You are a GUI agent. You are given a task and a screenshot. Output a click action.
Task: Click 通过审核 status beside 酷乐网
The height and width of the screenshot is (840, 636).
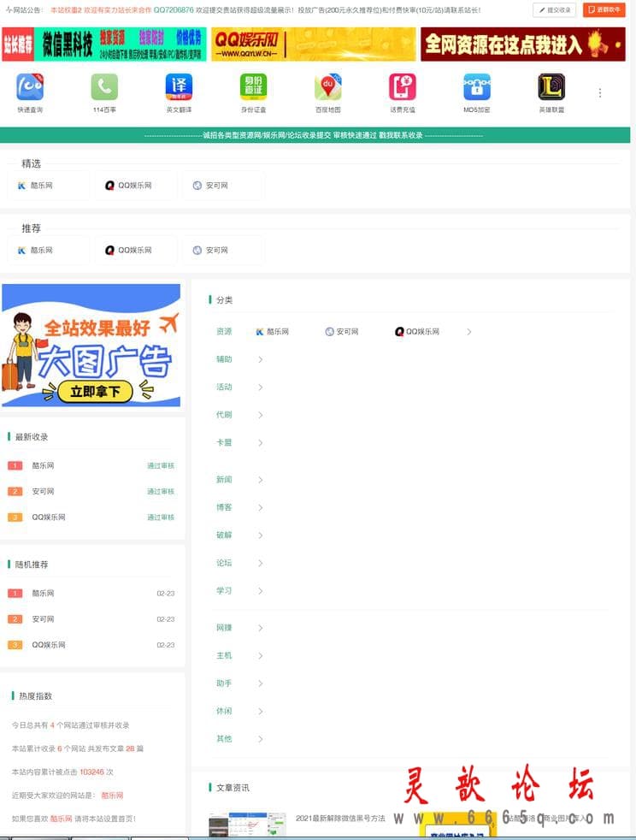pyautogui.click(x=161, y=465)
